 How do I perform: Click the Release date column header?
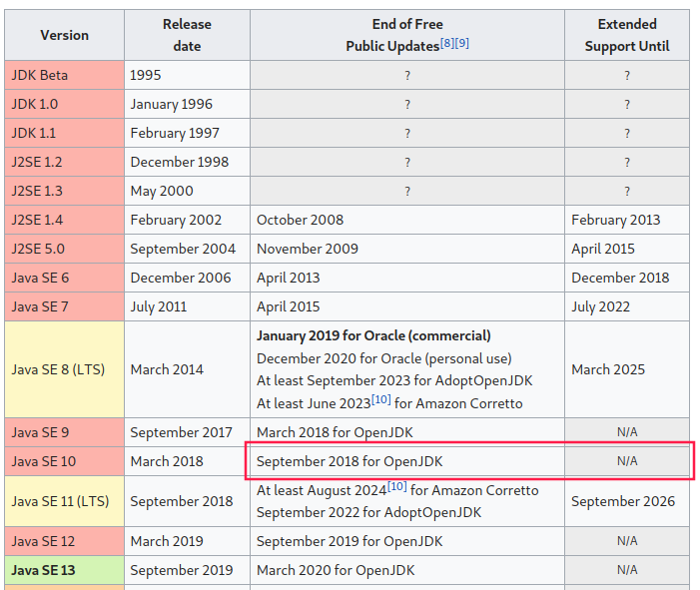[x=187, y=35]
